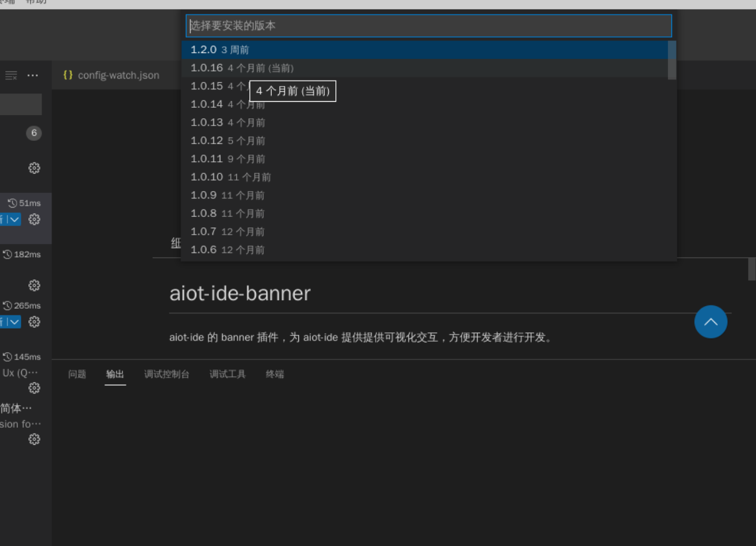Click the 265ms activation time icon
The width and height of the screenshot is (756, 546).
(x=7, y=305)
